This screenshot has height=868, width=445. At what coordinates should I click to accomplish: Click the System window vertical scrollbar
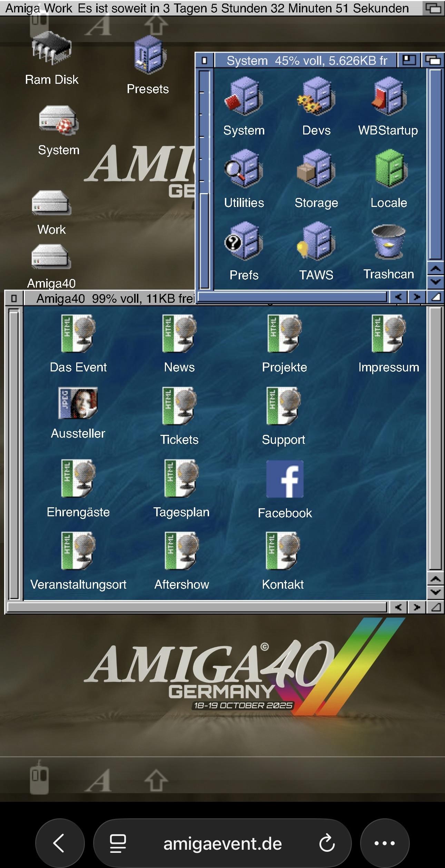(x=435, y=164)
